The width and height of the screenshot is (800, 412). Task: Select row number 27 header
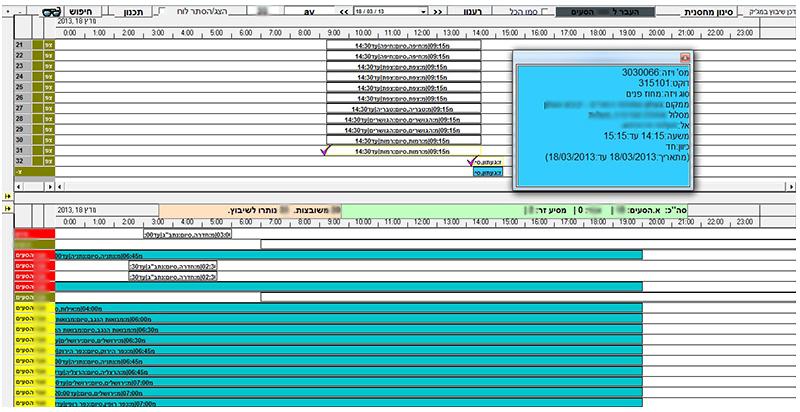[23, 109]
